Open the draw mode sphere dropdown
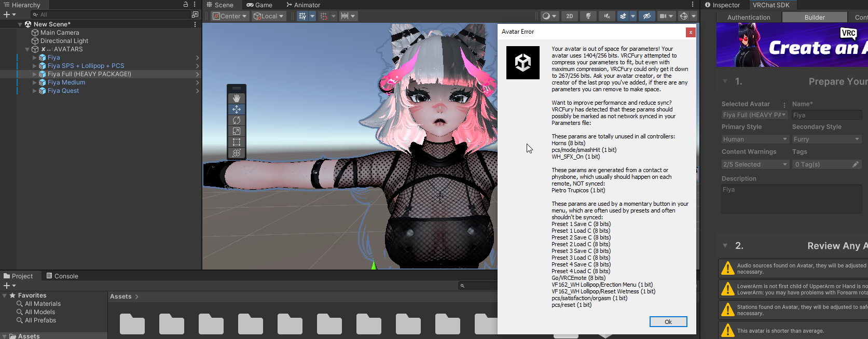This screenshot has width=868, height=339. coord(549,16)
